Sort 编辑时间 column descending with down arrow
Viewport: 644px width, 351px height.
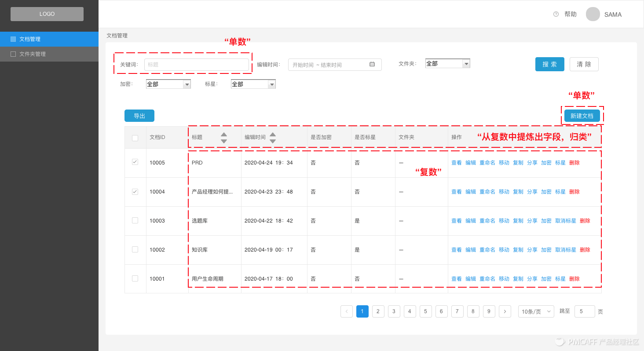[x=273, y=141]
